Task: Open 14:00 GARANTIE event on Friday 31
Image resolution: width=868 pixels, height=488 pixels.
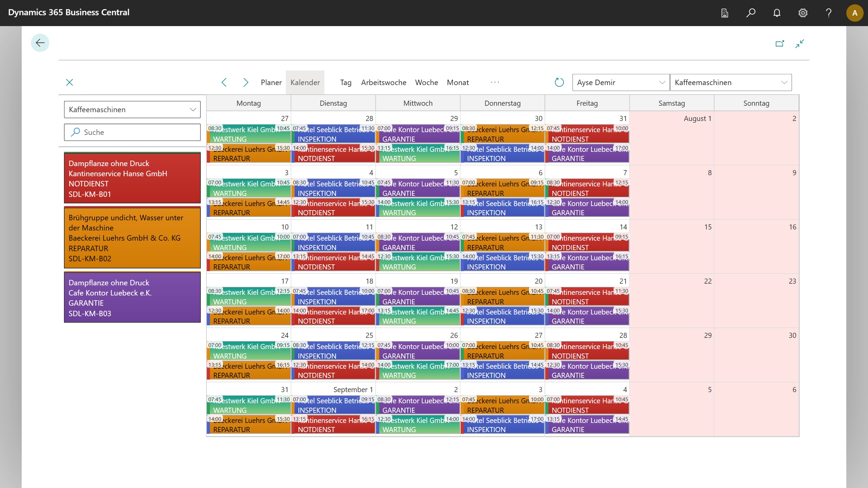Action: 587,154
